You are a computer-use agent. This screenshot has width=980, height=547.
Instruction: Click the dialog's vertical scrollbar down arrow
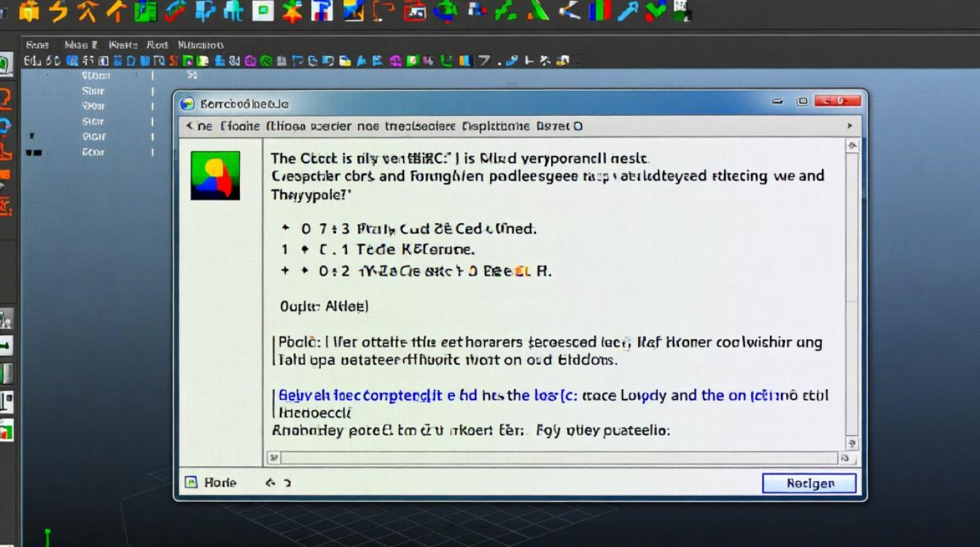click(x=852, y=443)
